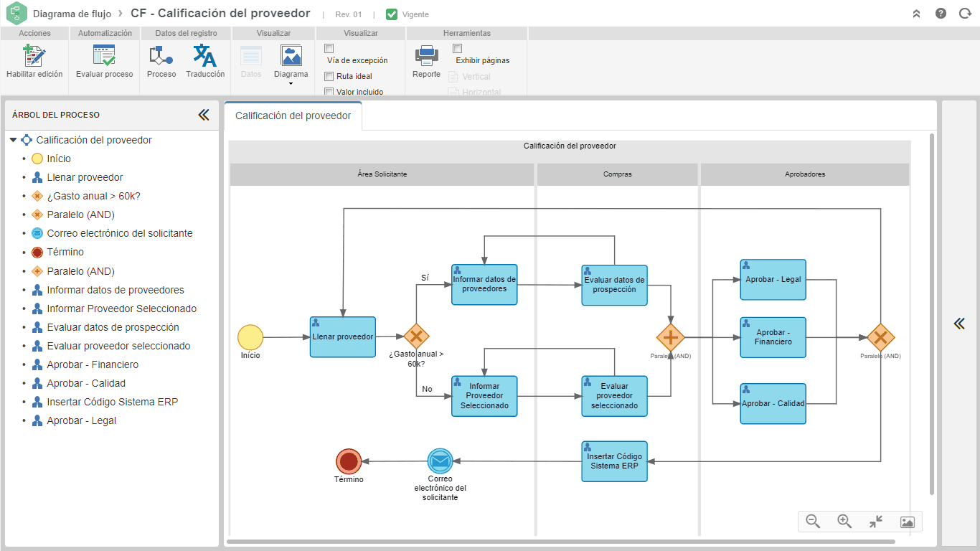Screen dimensions: 980x551
Task: Expand the right side panel
Action: click(959, 324)
